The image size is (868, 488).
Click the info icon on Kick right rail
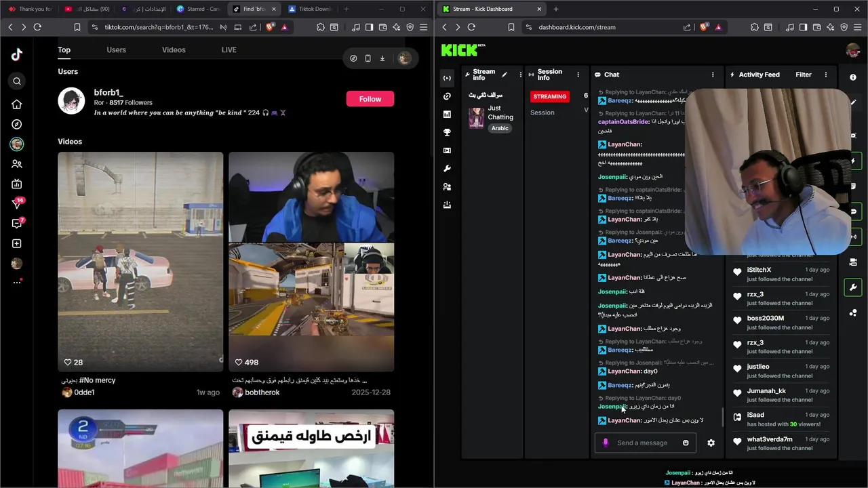click(853, 77)
